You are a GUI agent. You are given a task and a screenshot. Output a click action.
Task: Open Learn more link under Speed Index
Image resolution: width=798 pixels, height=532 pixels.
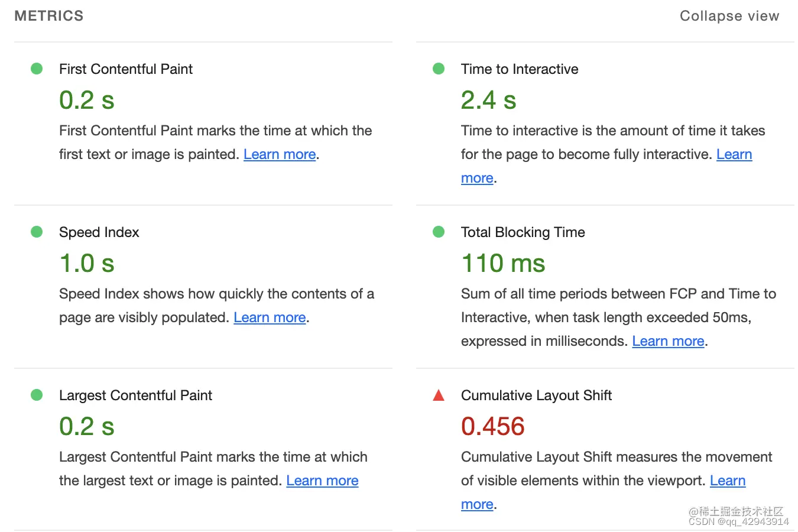270,317
